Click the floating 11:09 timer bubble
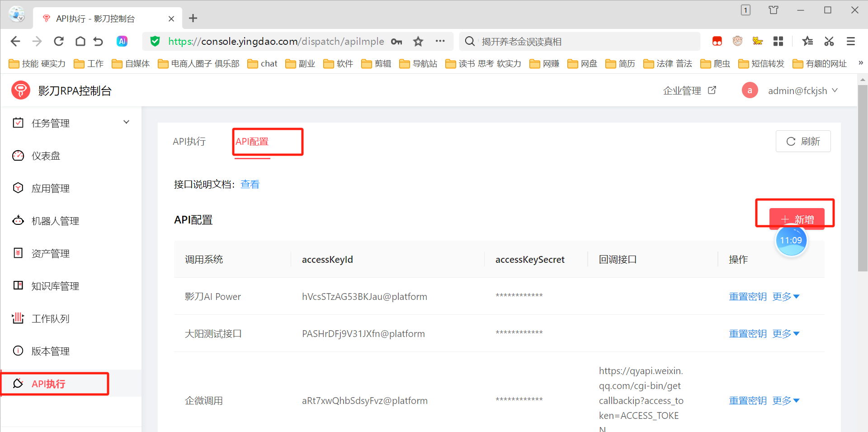This screenshot has width=868, height=432. click(791, 240)
